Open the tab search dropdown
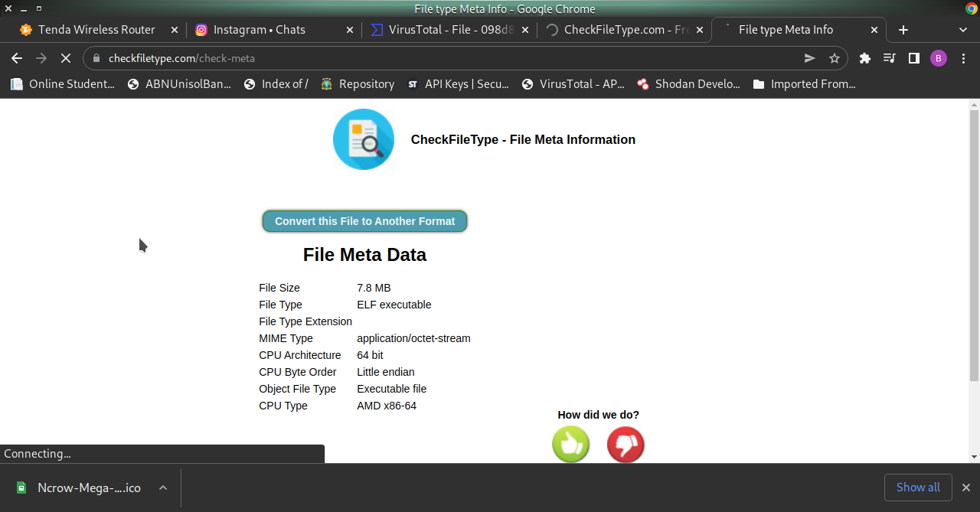 coord(963,30)
